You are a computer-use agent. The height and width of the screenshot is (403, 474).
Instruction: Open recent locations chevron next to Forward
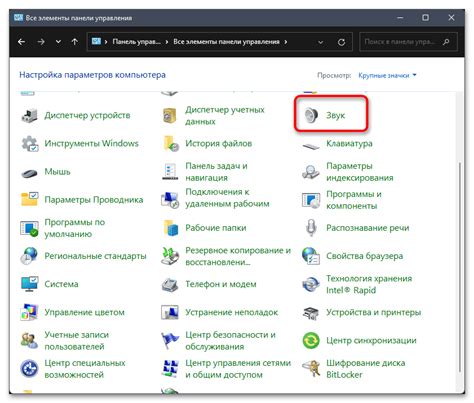click(58, 42)
